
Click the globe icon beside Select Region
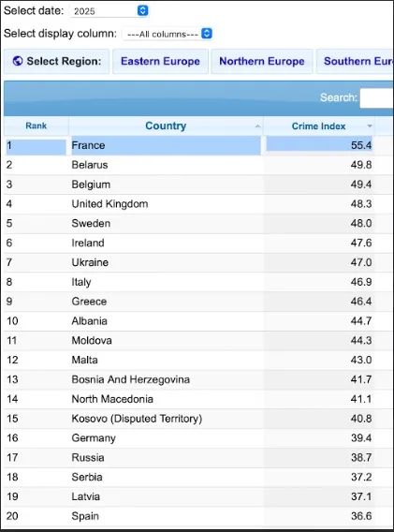(x=18, y=61)
